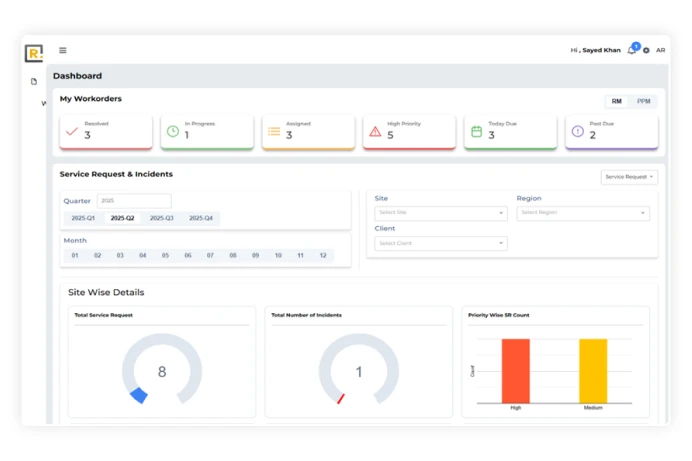This screenshot has width=692, height=461.
Task: Open settings gear icon
Action: (x=646, y=50)
